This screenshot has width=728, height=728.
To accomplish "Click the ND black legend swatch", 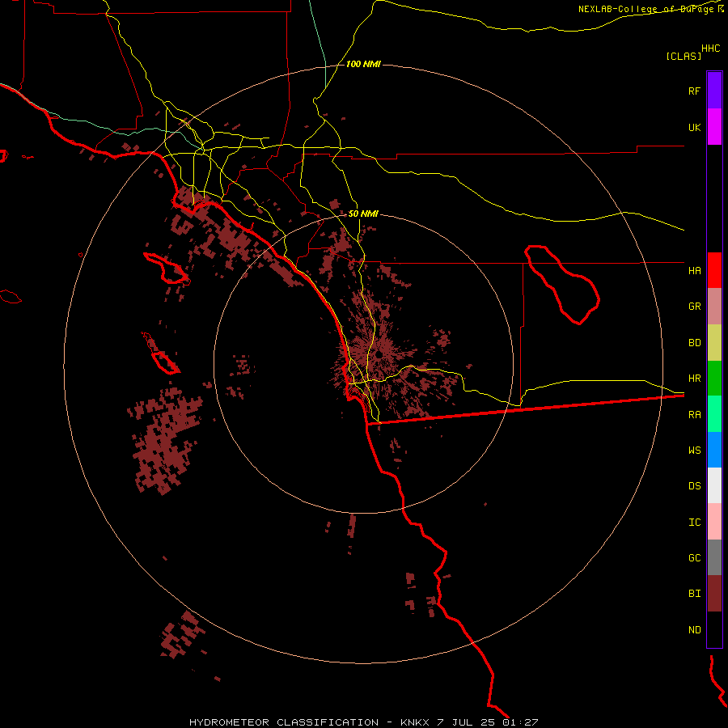I will 714,629.
